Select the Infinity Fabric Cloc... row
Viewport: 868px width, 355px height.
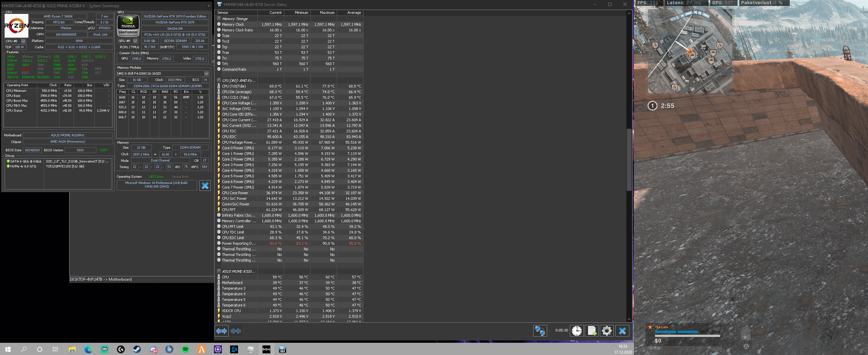[290, 215]
